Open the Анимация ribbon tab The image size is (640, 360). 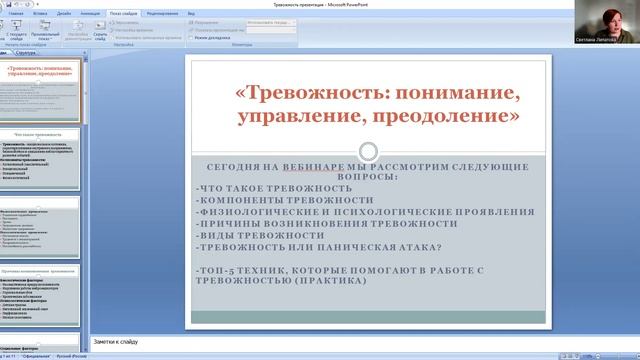pyautogui.click(x=90, y=13)
